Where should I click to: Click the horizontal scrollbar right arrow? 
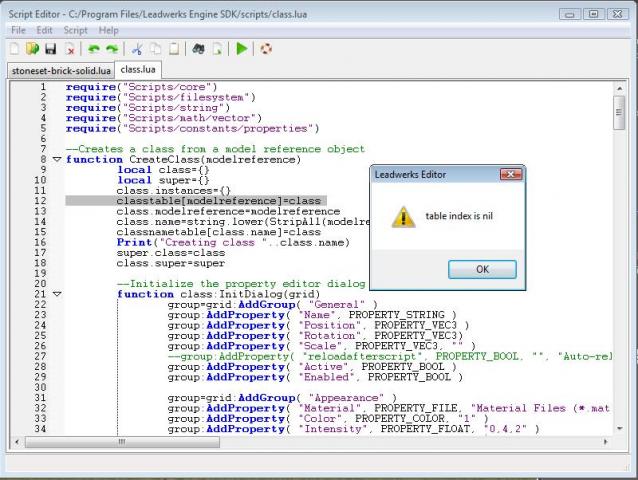coord(606,441)
